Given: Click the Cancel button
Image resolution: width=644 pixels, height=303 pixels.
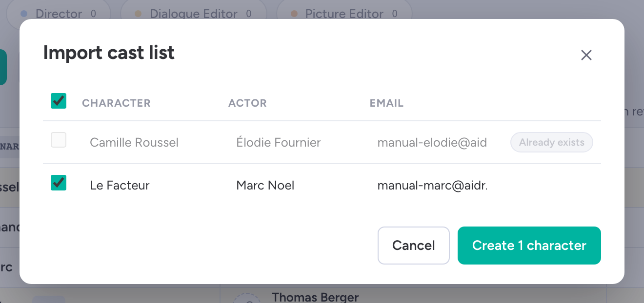Looking at the screenshot, I should tap(414, 246).
